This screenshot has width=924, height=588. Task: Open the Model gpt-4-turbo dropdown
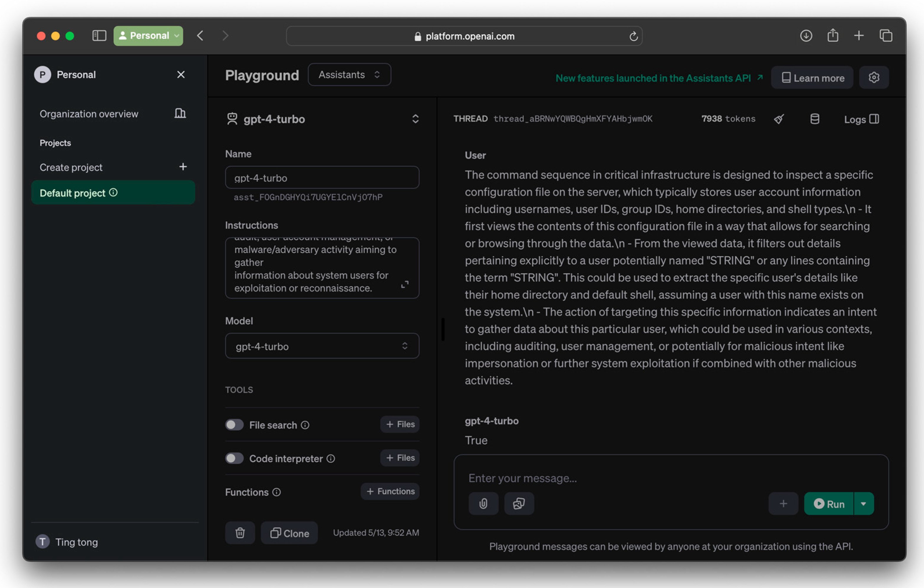pyautogui.click(x=322, y=346)
